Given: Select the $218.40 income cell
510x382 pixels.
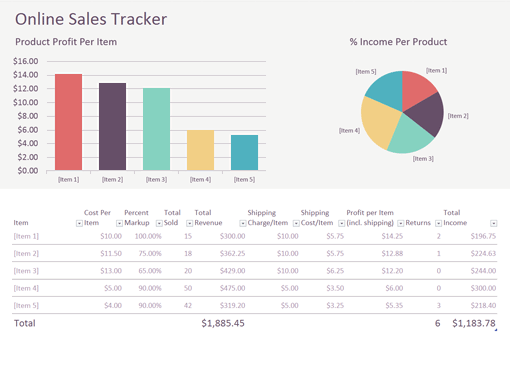Looking at the screenshot, I should click(x=483, y=306).
